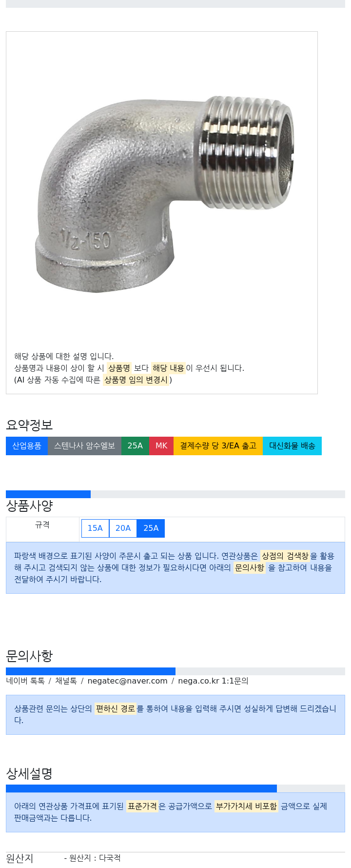Click the red MK brand tag
The width and height of the screenshot is (351, 868).
click(161, 446)
